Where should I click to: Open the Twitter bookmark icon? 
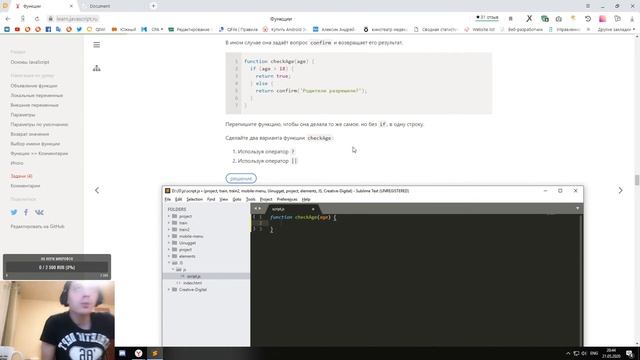pos(79,29)
